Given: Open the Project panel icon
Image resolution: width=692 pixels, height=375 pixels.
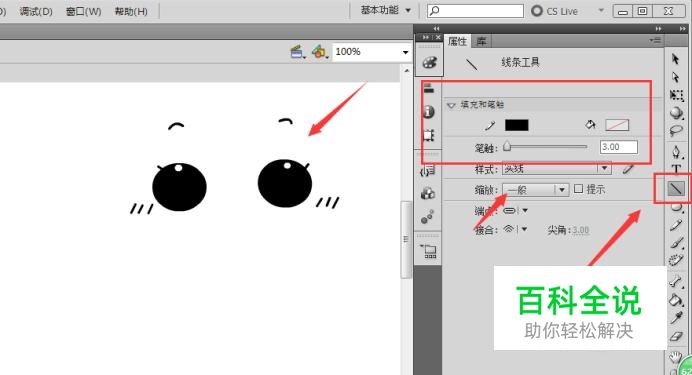Looking at the screenshot, I should pyautogui.click(x=429, y=251).
